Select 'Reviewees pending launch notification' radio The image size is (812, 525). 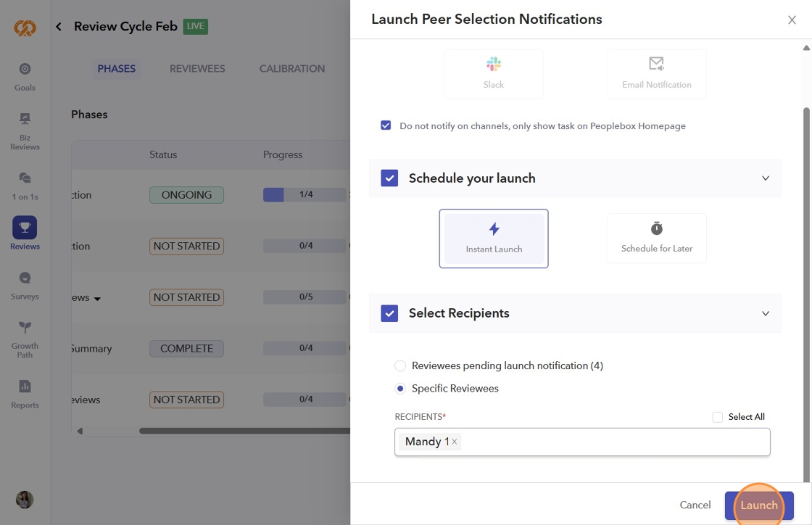pos(400,365)
